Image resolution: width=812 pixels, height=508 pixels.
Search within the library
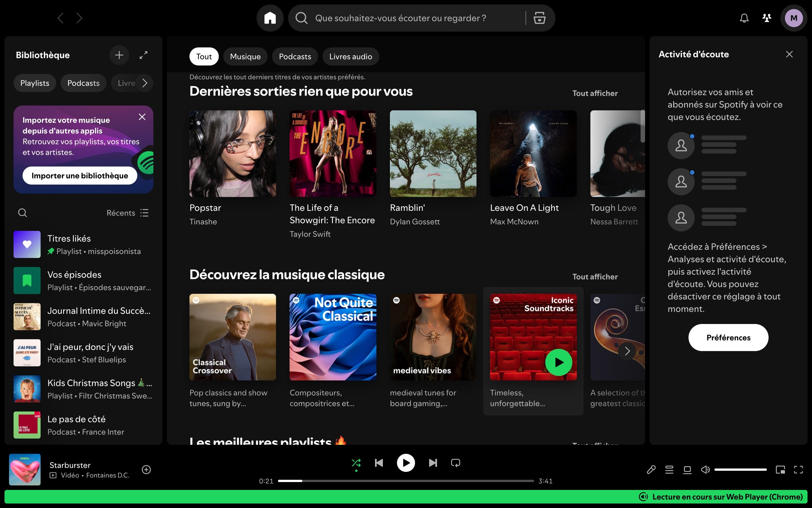[x=23, y=213]
